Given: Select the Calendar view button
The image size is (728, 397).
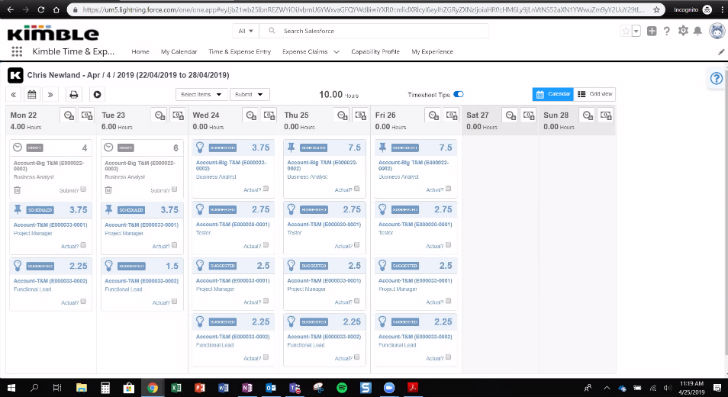Looking at the screenshot, I should (553, 94).
